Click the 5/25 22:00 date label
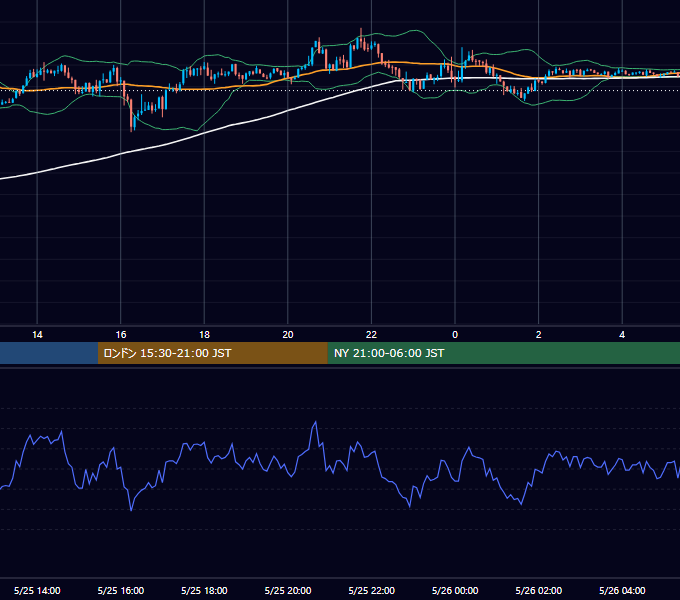This screenshot has height=600, width=680. (x=372, y=590)
